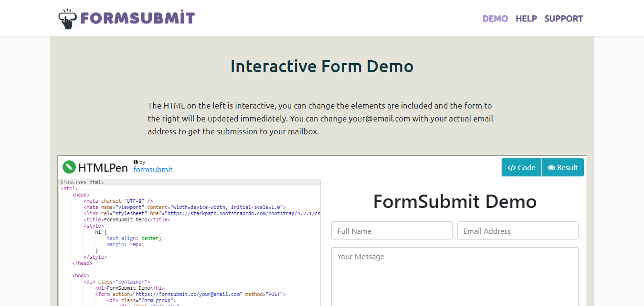Click the 'h1 {' selector code line
The height and width of the screenshot is (306, 644).
point(101,232)
